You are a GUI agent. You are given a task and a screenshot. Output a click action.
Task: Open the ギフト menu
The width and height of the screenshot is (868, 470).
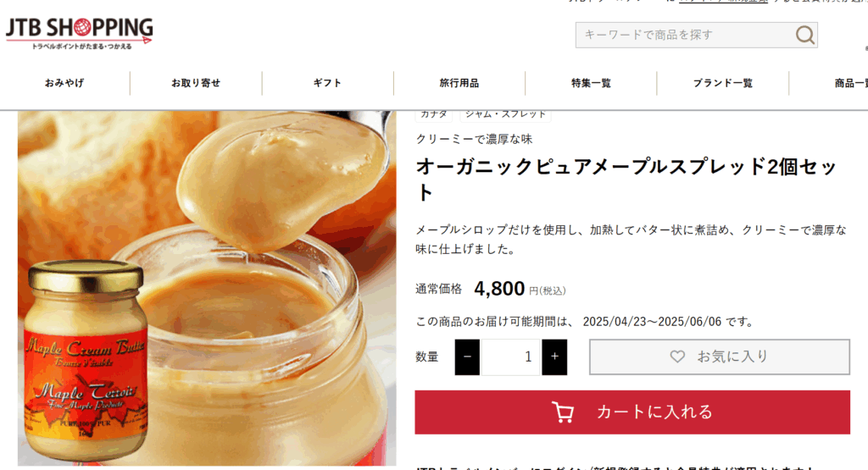coord(327,83)
